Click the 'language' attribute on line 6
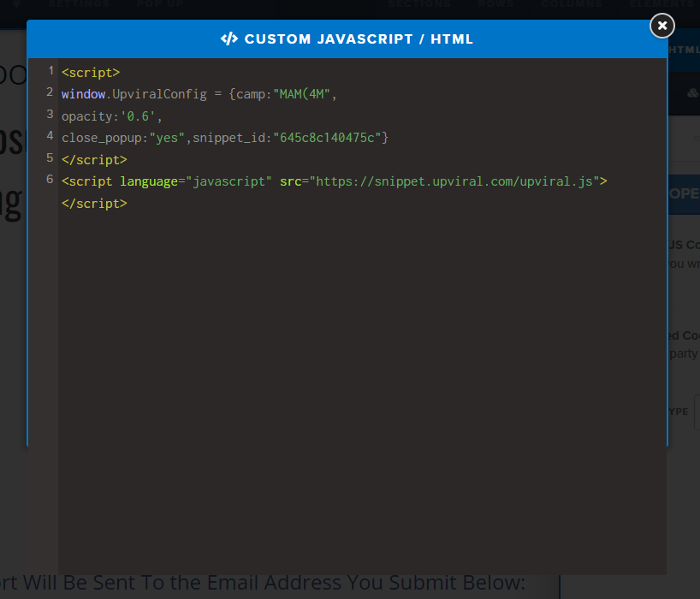This screenshot has width=700, height=599. tap(149, 181)
